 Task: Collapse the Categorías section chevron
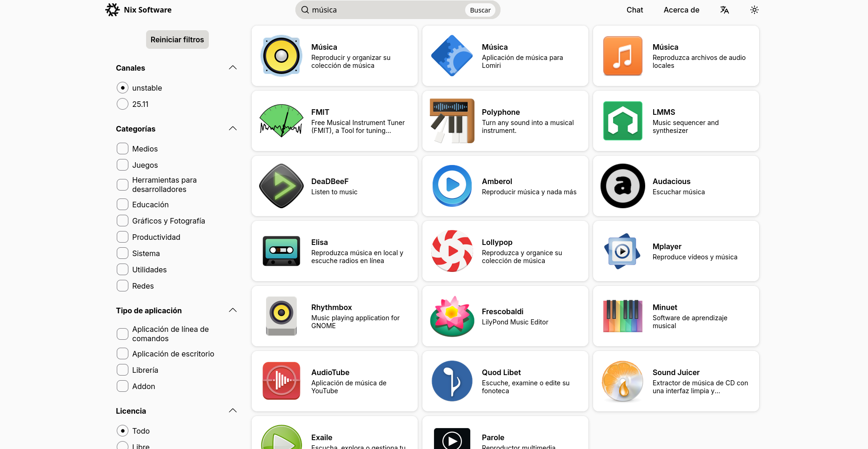coord(233,129)
